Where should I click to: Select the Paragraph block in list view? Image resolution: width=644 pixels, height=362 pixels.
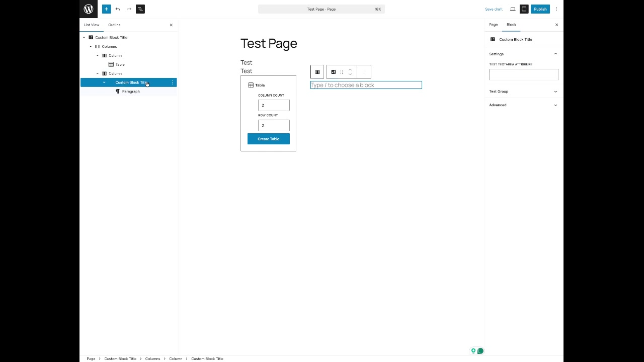(131, 92)
